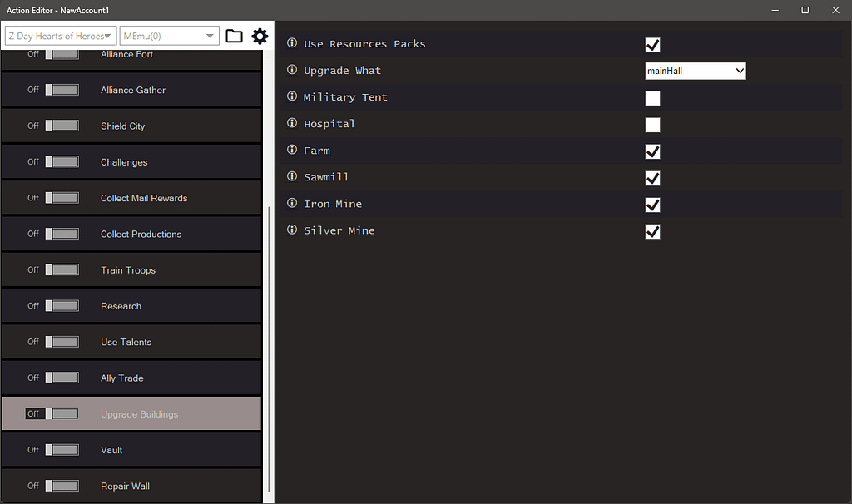Switch on the Shield City toggle
The width and height of the screenshot is (852, 504).
[62, 126]
